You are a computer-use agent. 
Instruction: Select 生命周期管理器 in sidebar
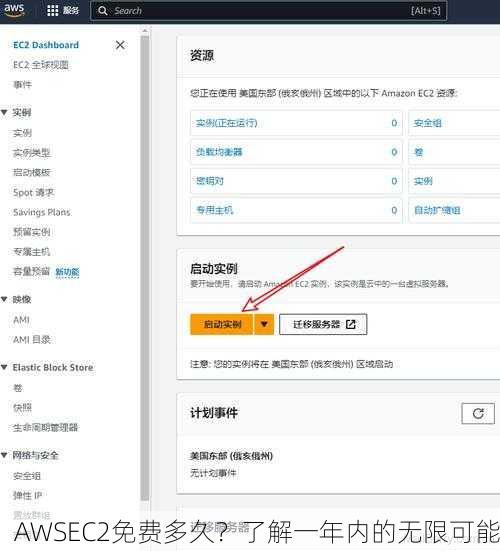coord(45,427)
